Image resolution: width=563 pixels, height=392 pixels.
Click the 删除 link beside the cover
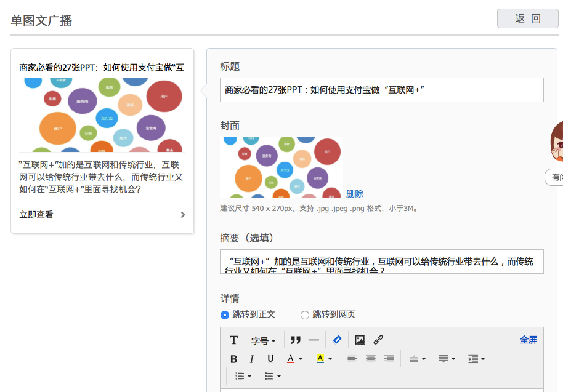(355, 194)
